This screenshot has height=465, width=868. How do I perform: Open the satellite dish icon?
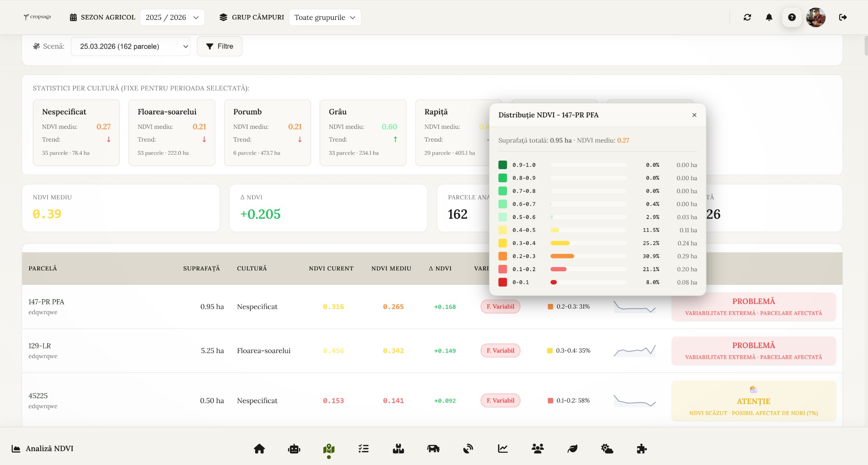click(468, 448)
